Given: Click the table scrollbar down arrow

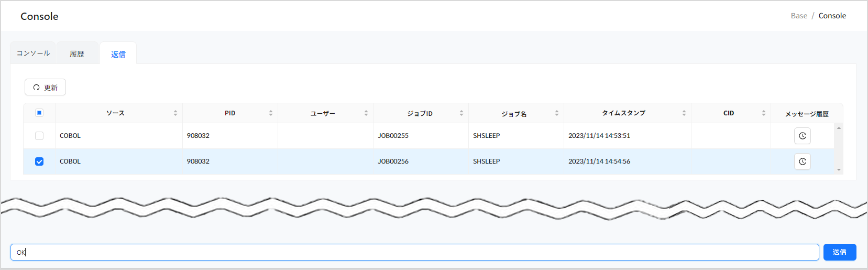Looking at the screenshot, I should click(x=839, y=170).
